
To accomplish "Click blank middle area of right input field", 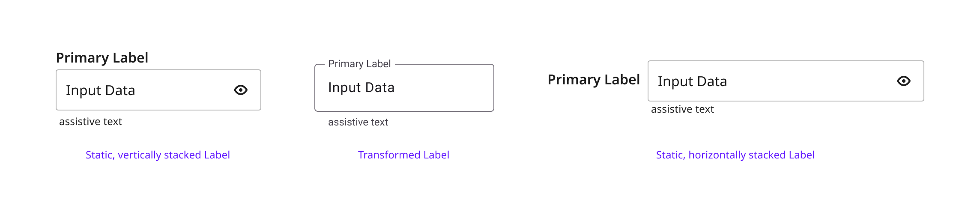I will pyautogui.click(x=814, y=81).
